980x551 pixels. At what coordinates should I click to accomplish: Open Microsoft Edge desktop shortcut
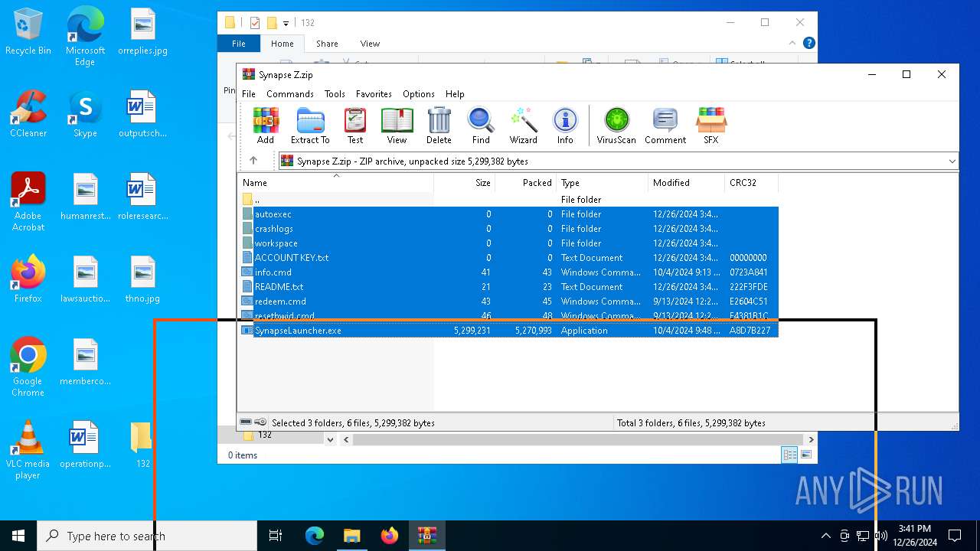85,36
